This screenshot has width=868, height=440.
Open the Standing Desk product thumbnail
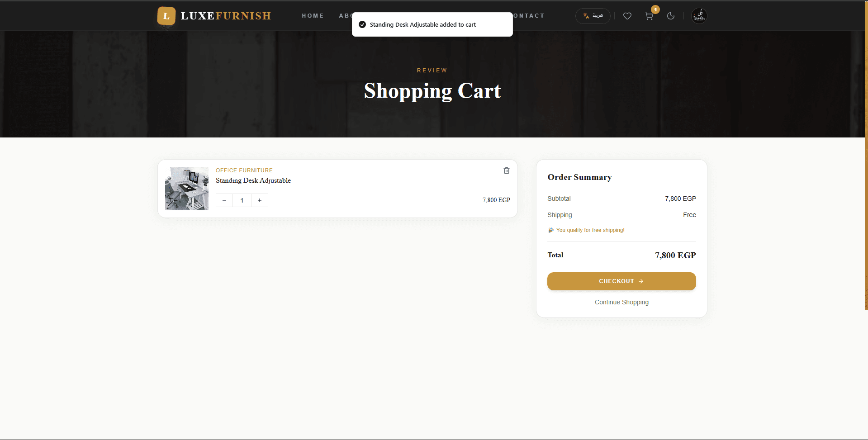(x=187, y=189)
